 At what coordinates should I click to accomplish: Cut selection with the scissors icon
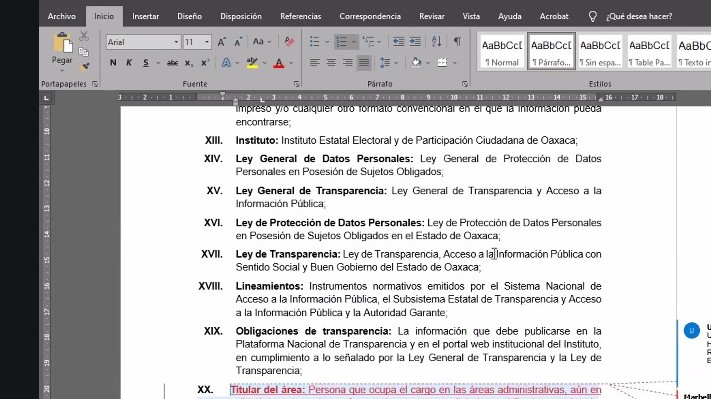[x=84, y=36]
